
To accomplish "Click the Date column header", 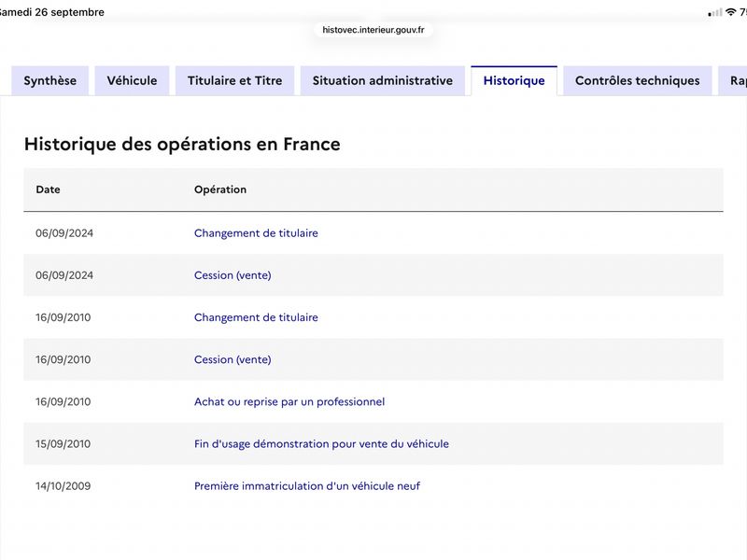I will [49, 189].
